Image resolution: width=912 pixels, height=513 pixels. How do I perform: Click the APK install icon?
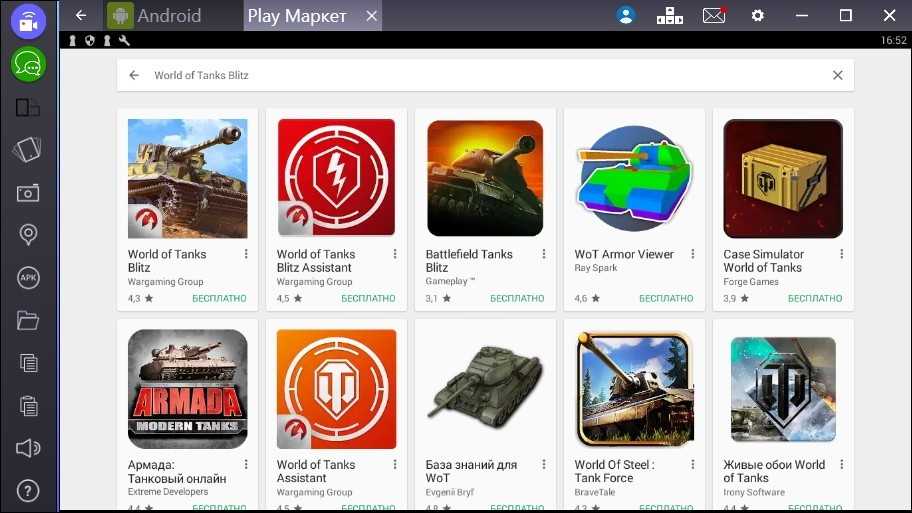[x=28, y=278]
